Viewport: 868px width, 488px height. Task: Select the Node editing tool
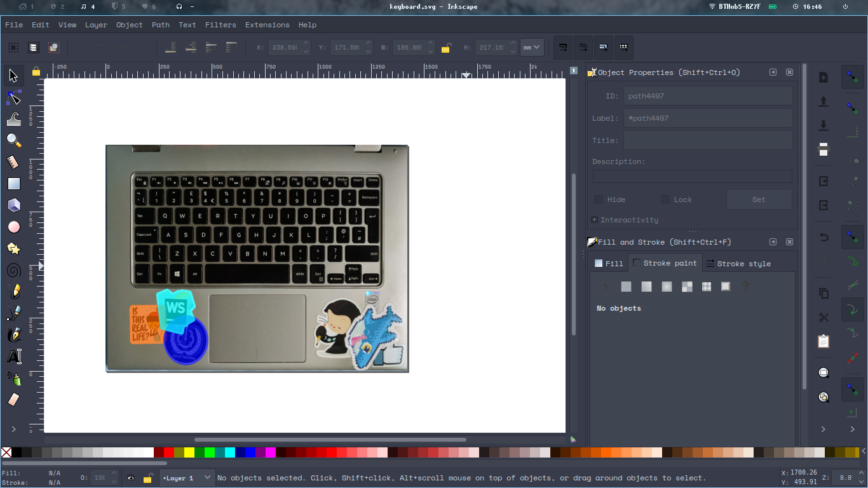click(13, 97)
